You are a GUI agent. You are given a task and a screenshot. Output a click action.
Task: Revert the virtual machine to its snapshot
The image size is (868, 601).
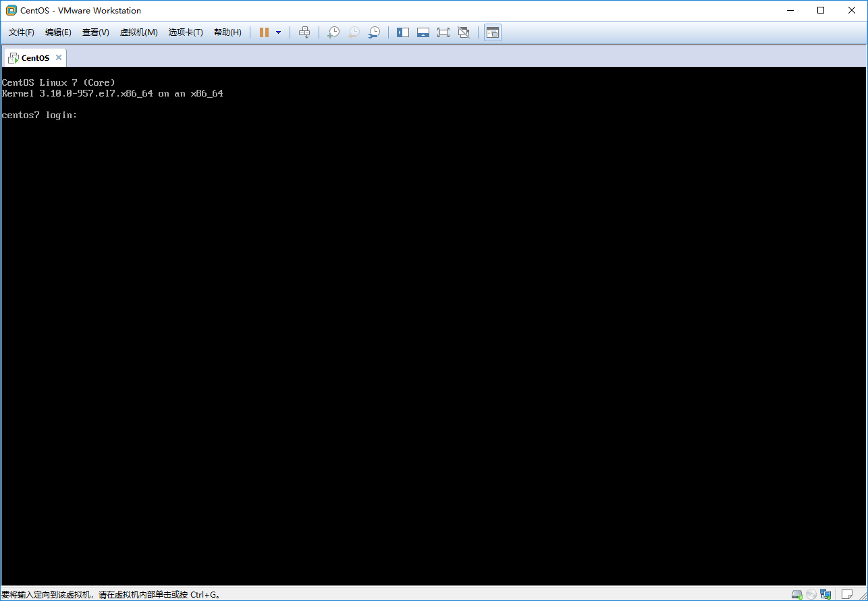[354, 32]
